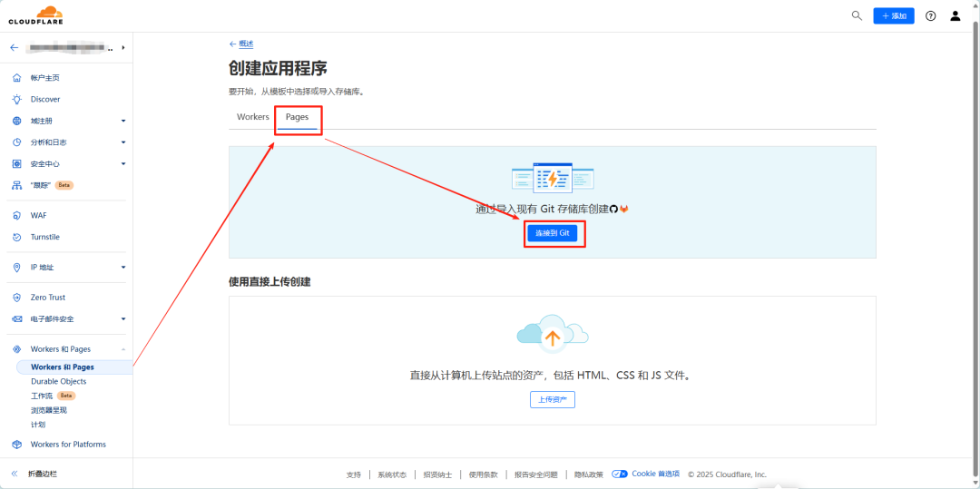980x489 pixels.
Task: Click the IP 地址 location pin icon
Action: (17, 268)
